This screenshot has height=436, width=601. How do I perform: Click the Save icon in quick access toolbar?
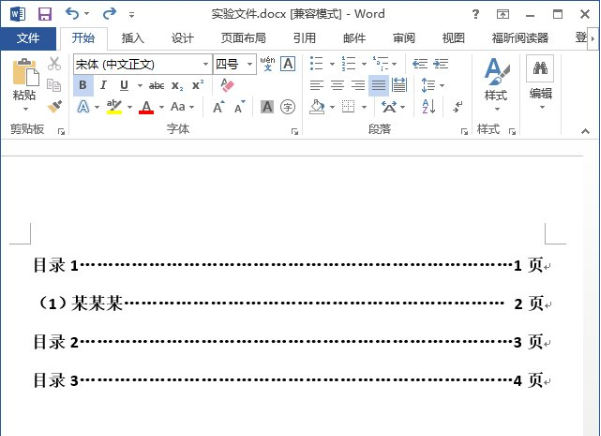click(x=44, y=14)
